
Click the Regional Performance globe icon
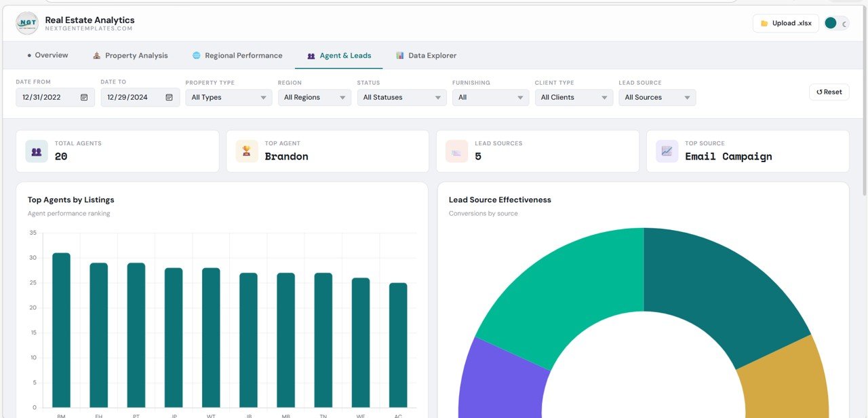point(197,55)
